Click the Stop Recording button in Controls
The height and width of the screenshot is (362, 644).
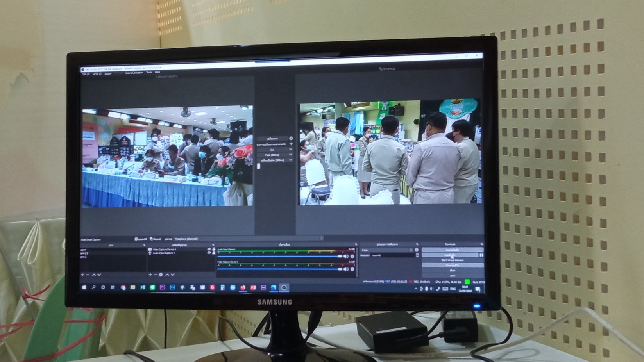[x=450, y=255]
